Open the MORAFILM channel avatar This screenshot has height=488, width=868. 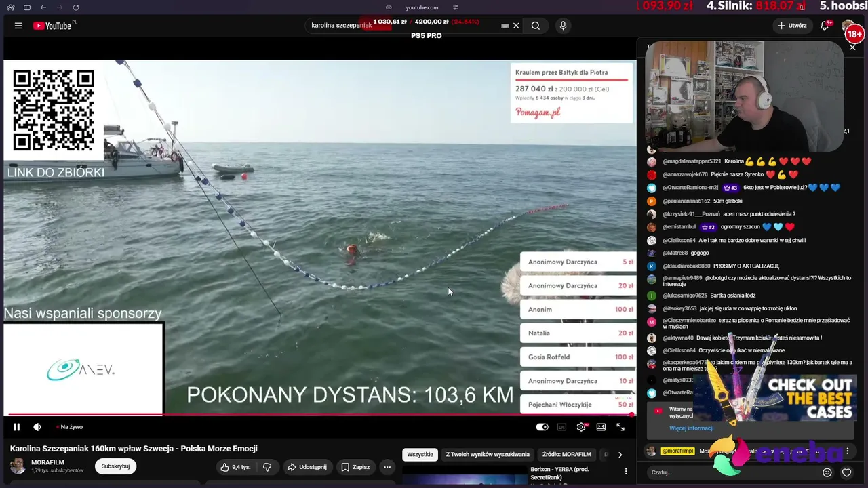pos(18,466)
